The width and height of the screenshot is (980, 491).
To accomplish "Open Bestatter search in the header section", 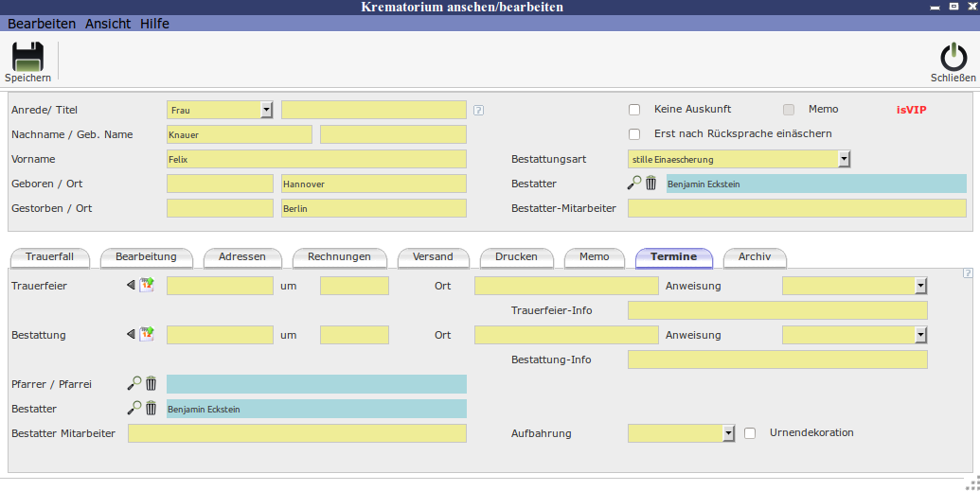I will pos(634,184).
